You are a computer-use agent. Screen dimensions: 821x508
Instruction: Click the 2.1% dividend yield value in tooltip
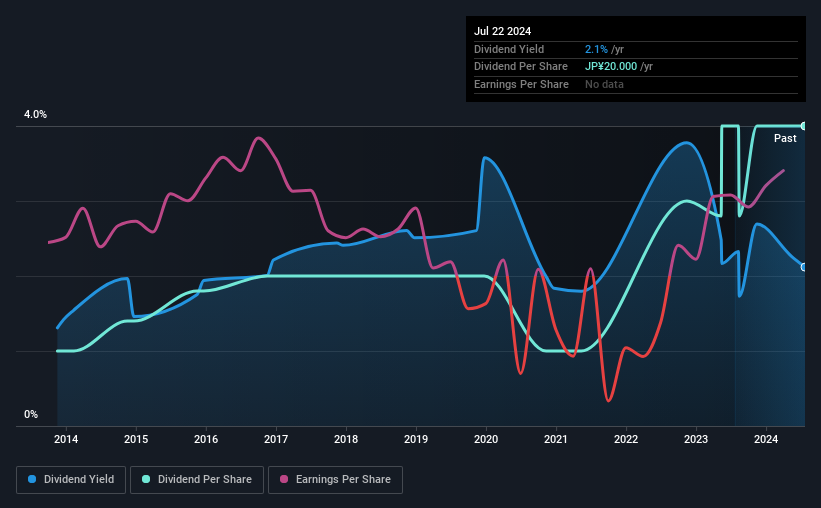click(x=596, y=49)
